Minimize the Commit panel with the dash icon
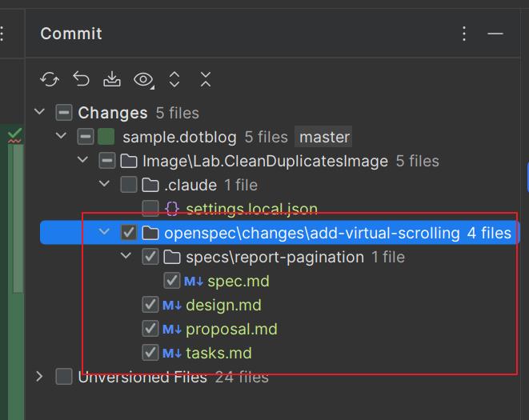Viewport: 529px width, 420px height. (x=495, y=34)
